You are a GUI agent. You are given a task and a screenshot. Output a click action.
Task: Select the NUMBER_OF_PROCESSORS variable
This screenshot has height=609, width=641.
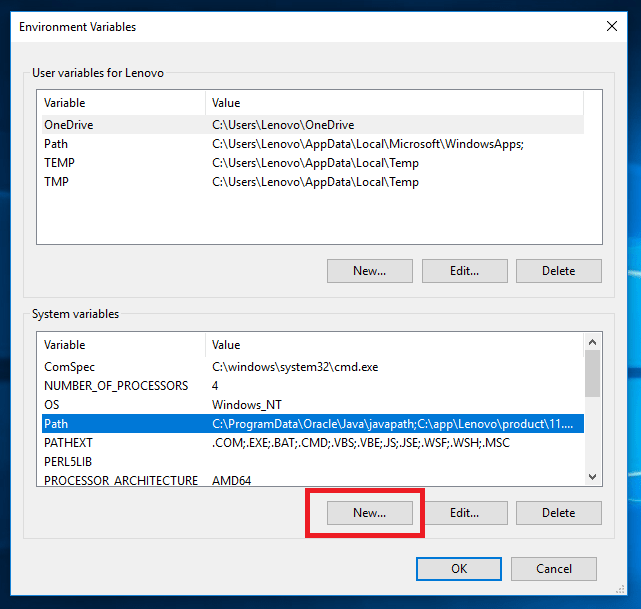click(x=115, y=386)
